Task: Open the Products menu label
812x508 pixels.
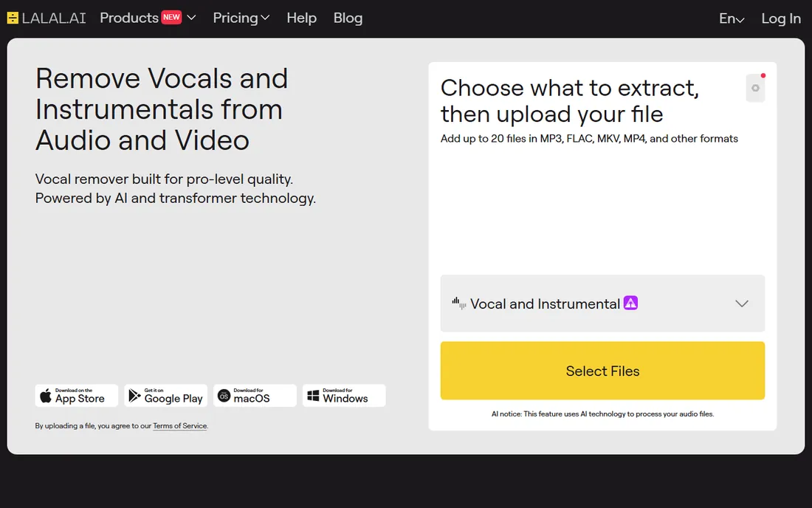Action: point(129,18)
